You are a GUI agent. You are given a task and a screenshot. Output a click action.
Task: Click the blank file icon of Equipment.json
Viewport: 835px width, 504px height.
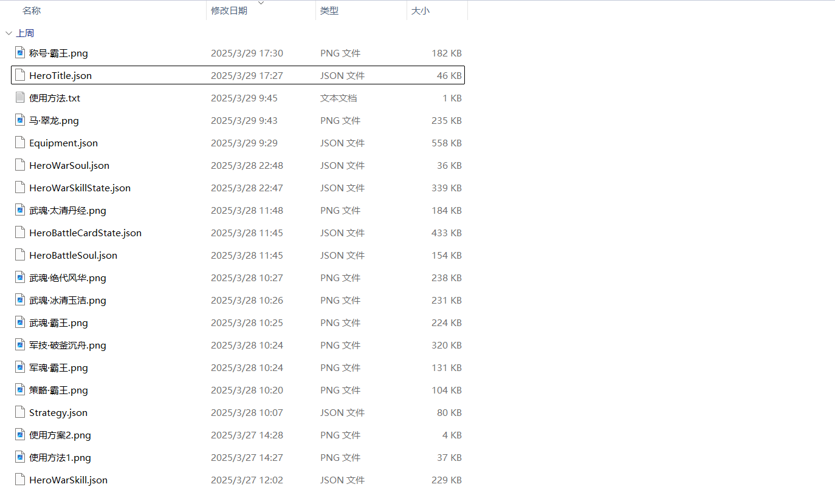[20, 143]
